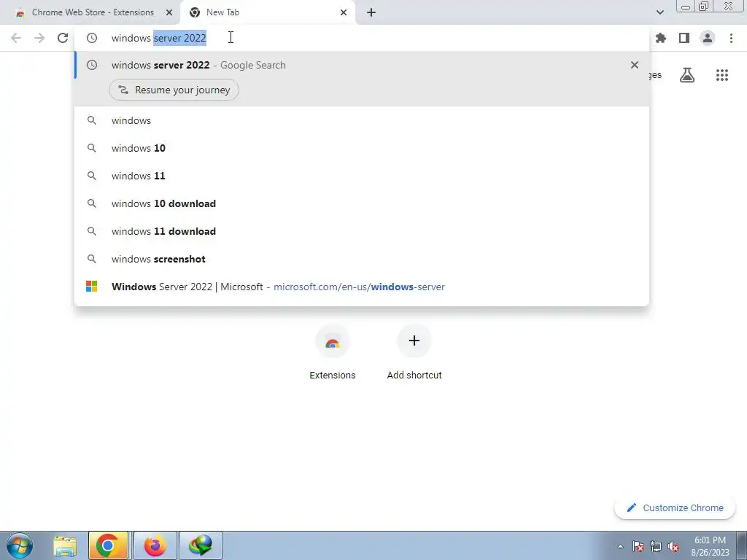Open the Extensions shortcut tile

point(333,352)
